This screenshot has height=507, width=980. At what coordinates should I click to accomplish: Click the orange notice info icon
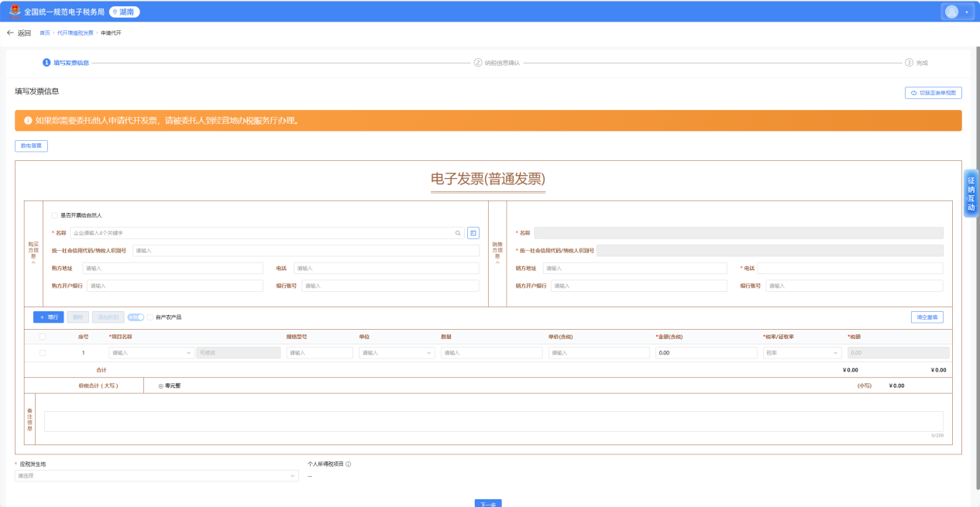tap(27, 121)
